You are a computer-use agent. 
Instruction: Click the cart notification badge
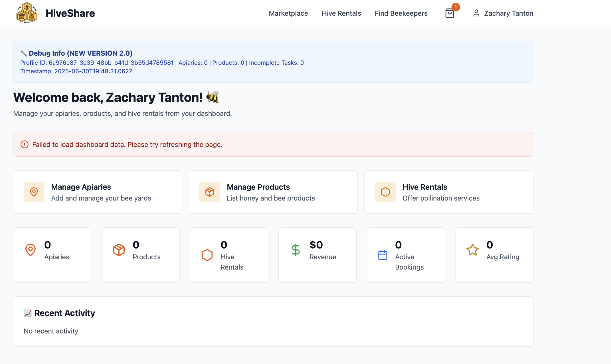click(x=456, y=7)
